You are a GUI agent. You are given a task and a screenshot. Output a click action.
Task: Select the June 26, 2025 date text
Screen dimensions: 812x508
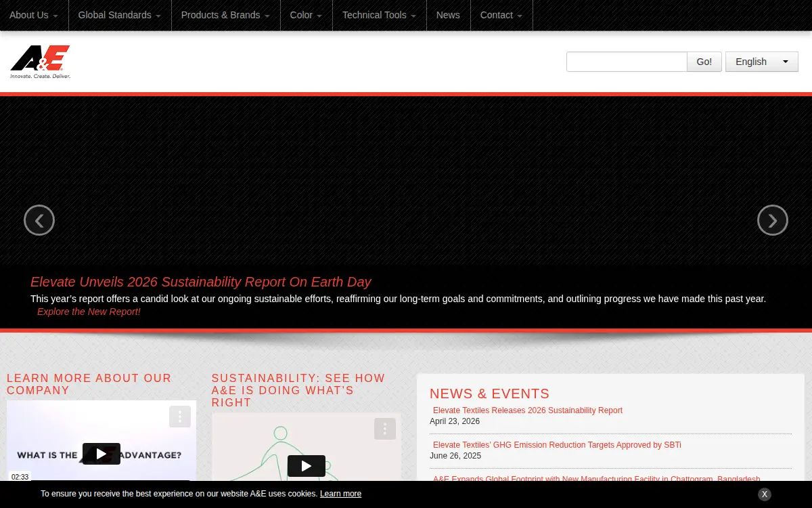point(455,456)
